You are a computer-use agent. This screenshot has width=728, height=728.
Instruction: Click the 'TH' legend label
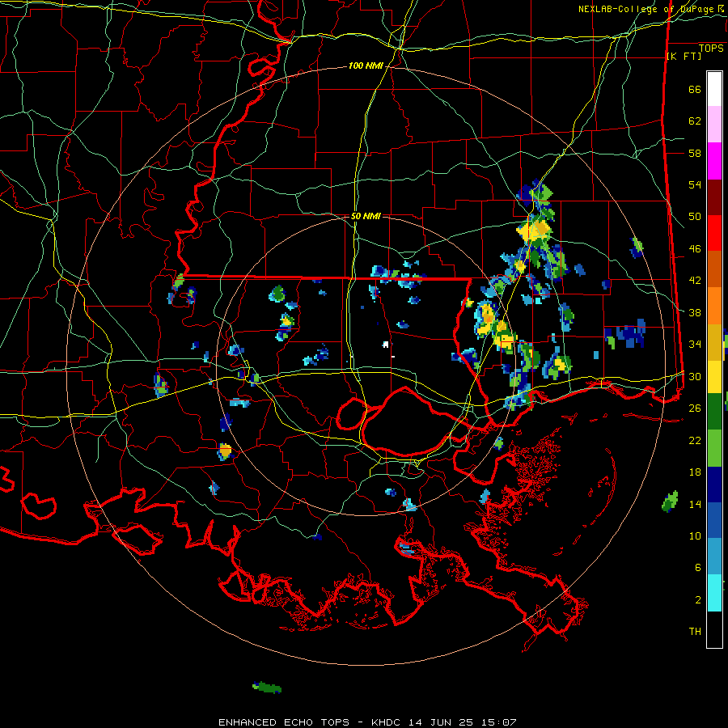(x=695, y=632)
